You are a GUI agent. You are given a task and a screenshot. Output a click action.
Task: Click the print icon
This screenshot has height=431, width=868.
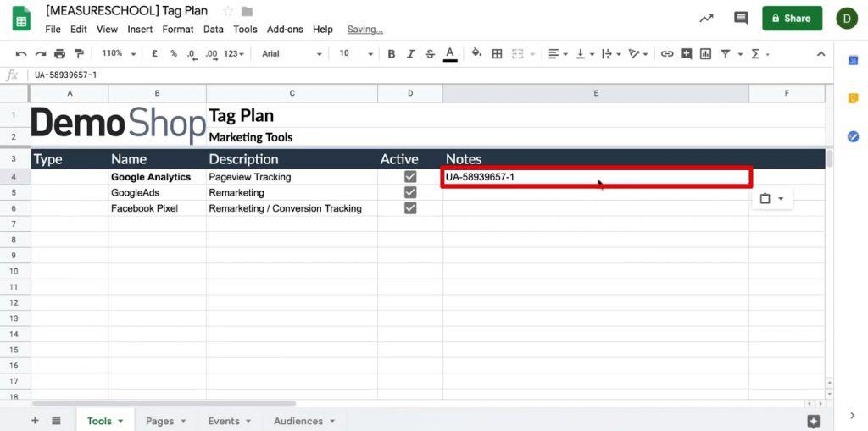59,53
